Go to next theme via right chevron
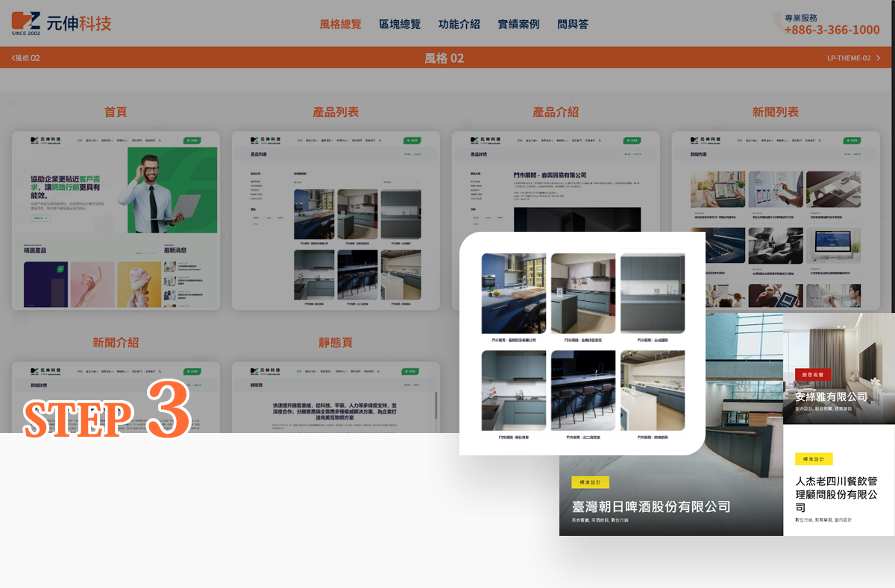 coord(878,57)
